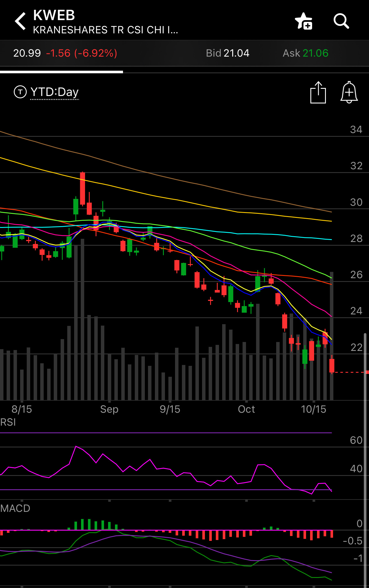The width and height of the screenshot is (369, 588).
Task: Tap the -1.56 (-6.92%) change value
Action: pyautogui.click(x=82, y=53)
